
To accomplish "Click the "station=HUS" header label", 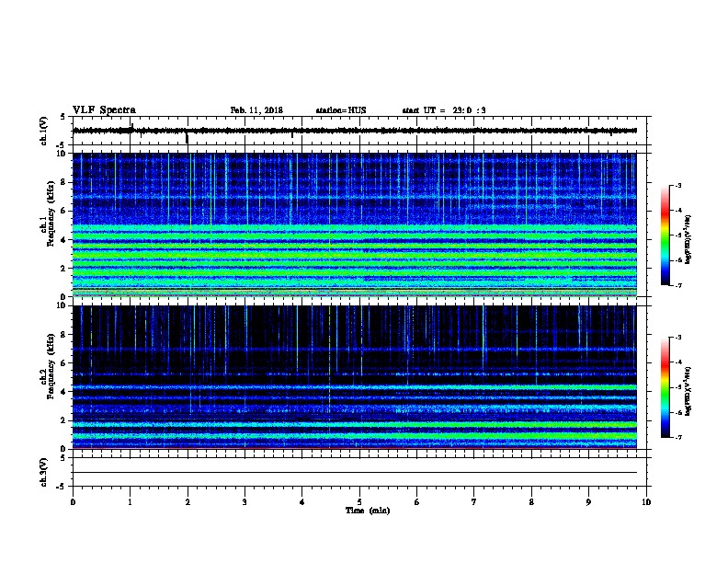I will (341, 110).
